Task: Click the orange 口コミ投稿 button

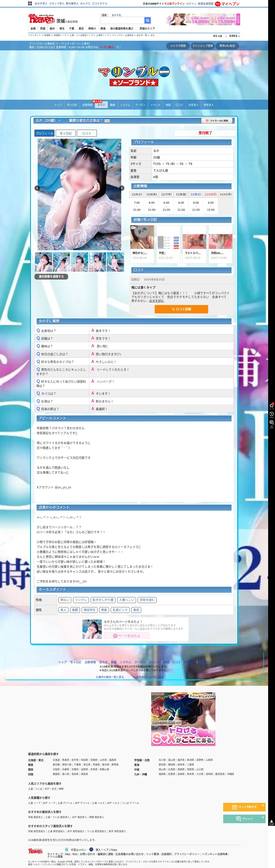Action: (181, 309)
